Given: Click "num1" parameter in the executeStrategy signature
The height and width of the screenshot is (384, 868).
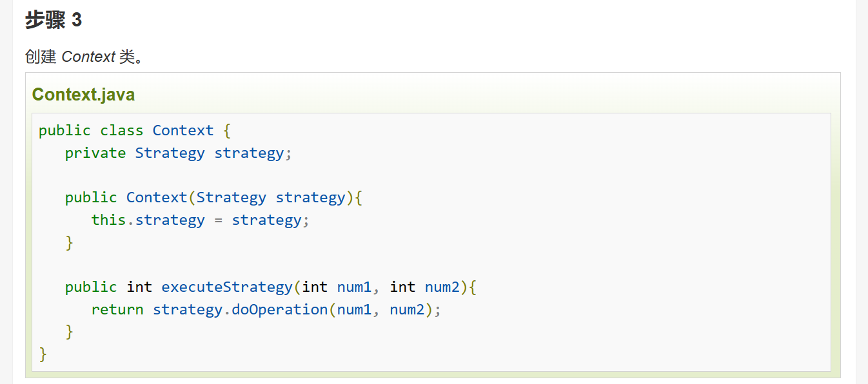Looking at the screenshot, I should point(354,287).
